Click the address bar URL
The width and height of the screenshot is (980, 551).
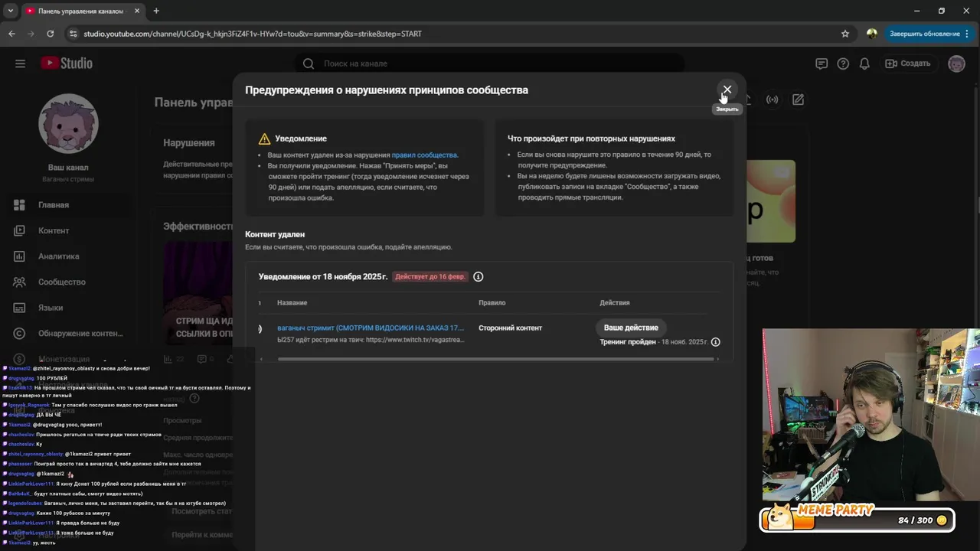tap(253, 34)
